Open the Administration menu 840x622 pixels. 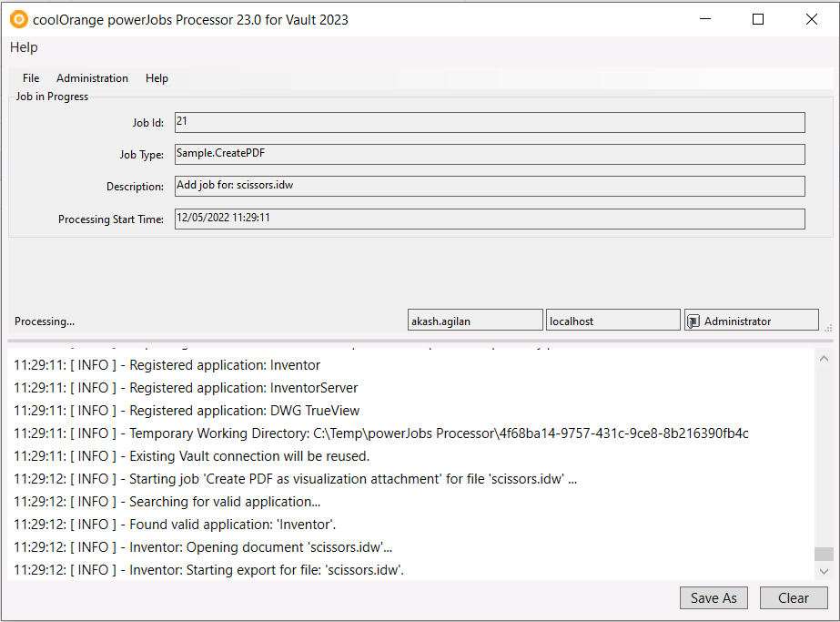tap(92, 78)
